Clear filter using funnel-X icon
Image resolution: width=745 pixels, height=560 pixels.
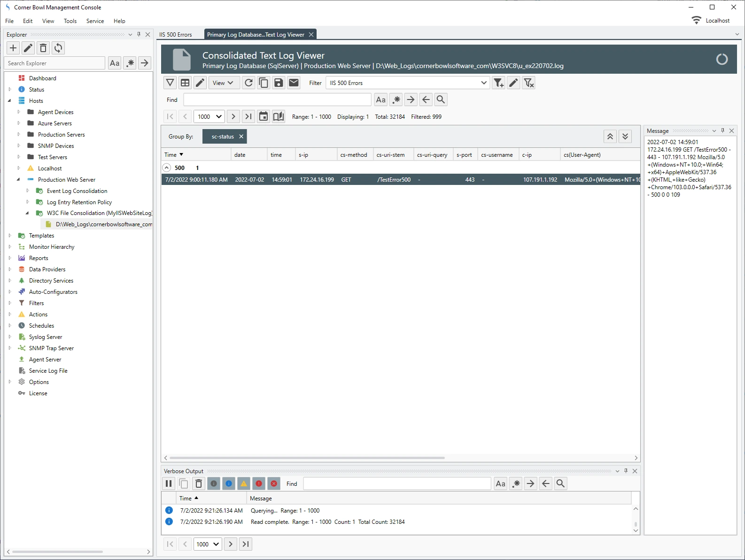pos(528,83)
